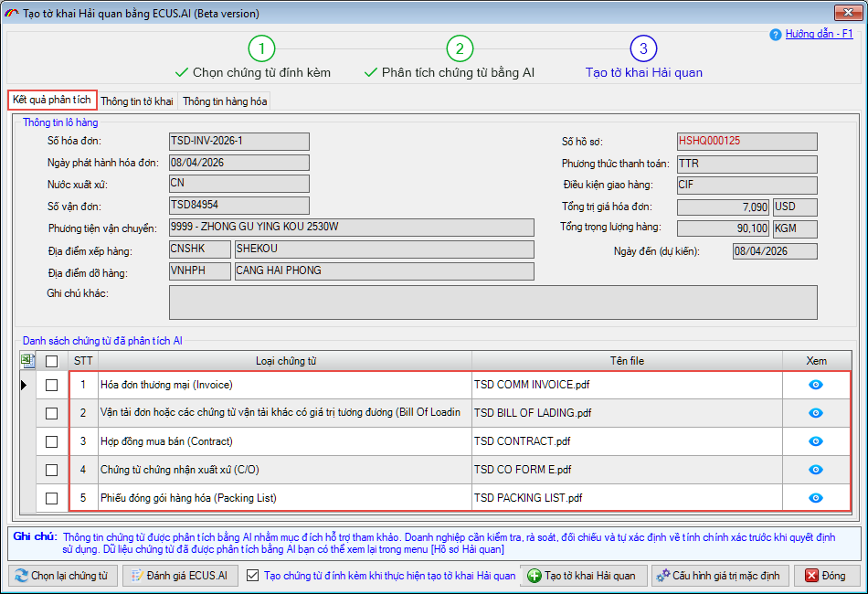Viewport: 868px width, 594px height.
Task: Click the blue help question mark icon
Action: [x=776, y=35]
